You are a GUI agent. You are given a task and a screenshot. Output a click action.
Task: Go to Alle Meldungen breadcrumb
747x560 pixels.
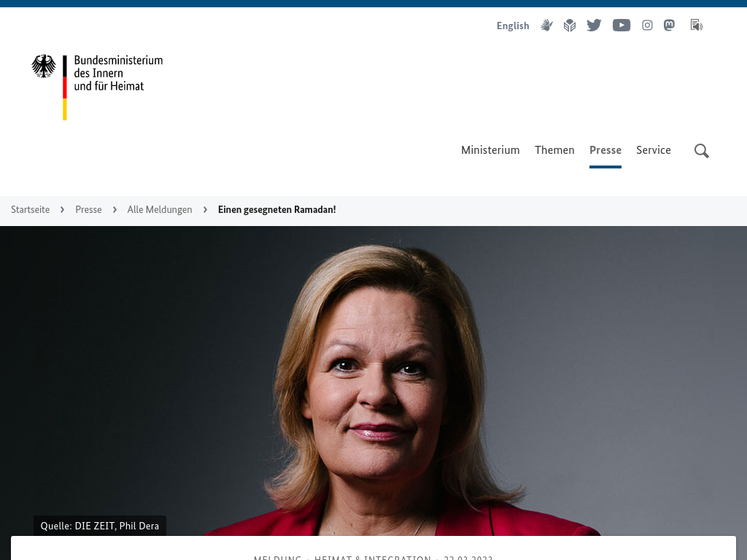(x=160, y=209)
